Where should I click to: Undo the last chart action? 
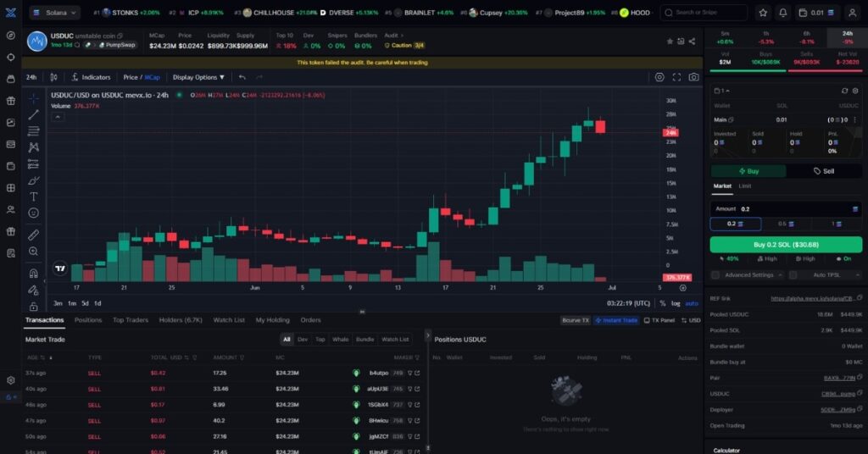[x=242, y=77]
